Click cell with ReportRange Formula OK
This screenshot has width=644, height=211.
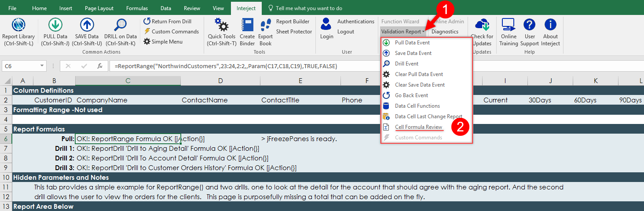(128, 139)
